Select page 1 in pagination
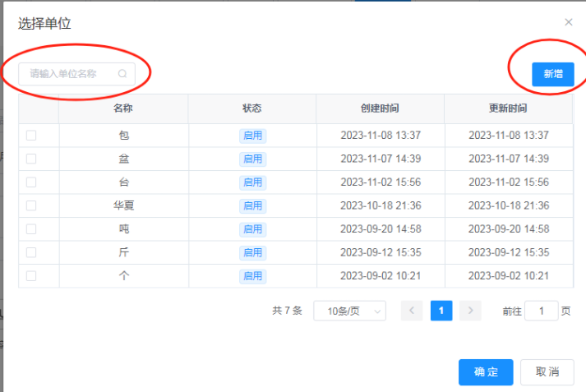 [441, 311]
